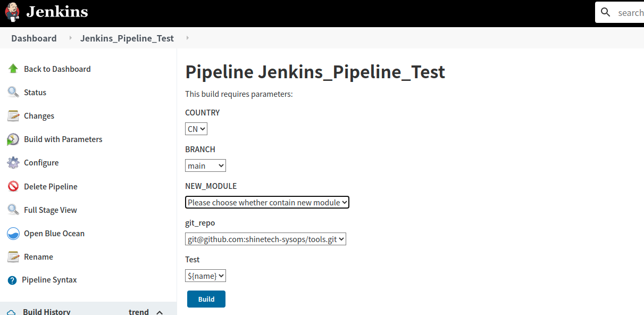Screen dimensions: 644x315
Task: Collapse the Build History section
Action: [x=160, y=311]
